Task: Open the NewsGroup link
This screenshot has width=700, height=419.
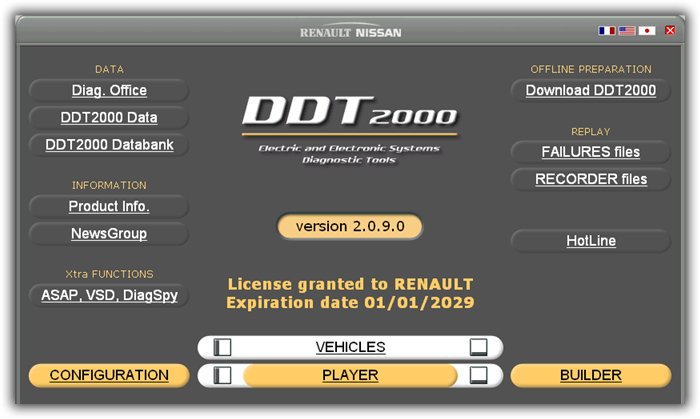Action: [x=109, y=234]
